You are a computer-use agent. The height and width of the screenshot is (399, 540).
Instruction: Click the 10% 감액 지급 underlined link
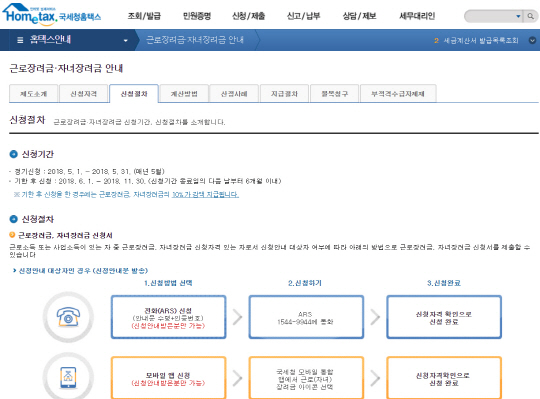click(x=205, y=195)
